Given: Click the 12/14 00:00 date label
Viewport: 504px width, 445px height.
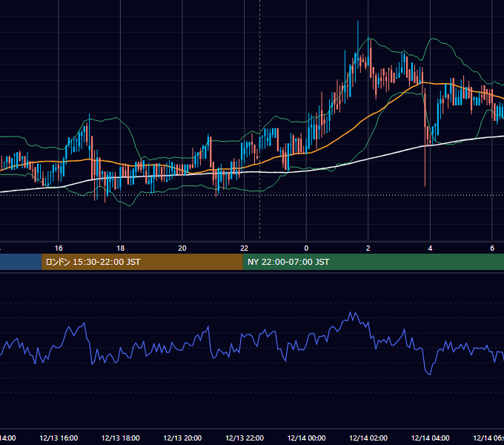Looking at the screenshot, I should (306, 438).
